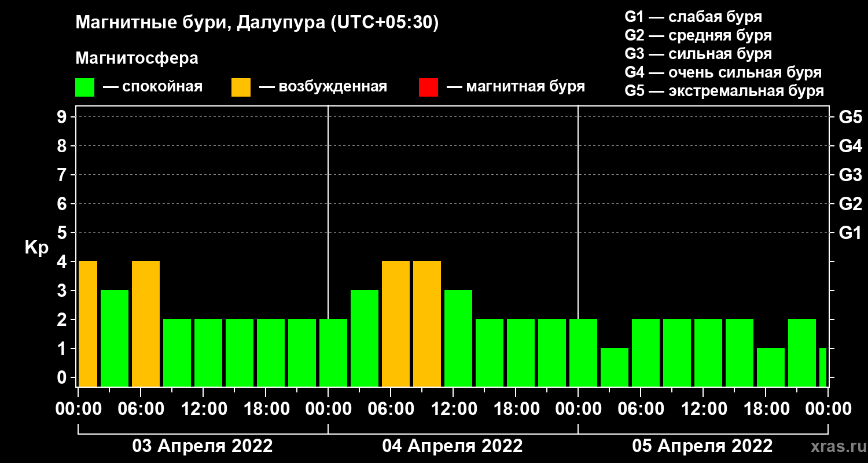Click the G1 tick label on right axis

pos(851,233)
